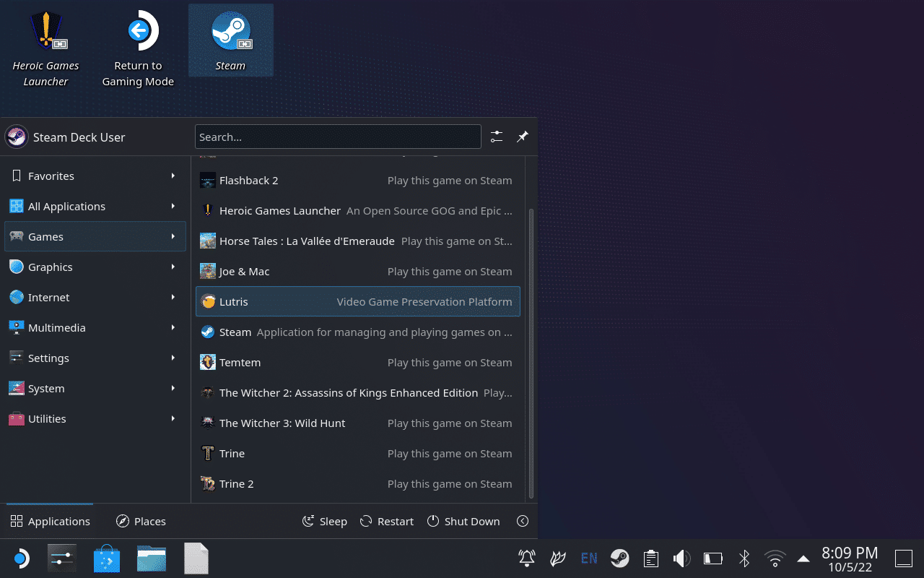Open the clipboard tray icon

651,558
